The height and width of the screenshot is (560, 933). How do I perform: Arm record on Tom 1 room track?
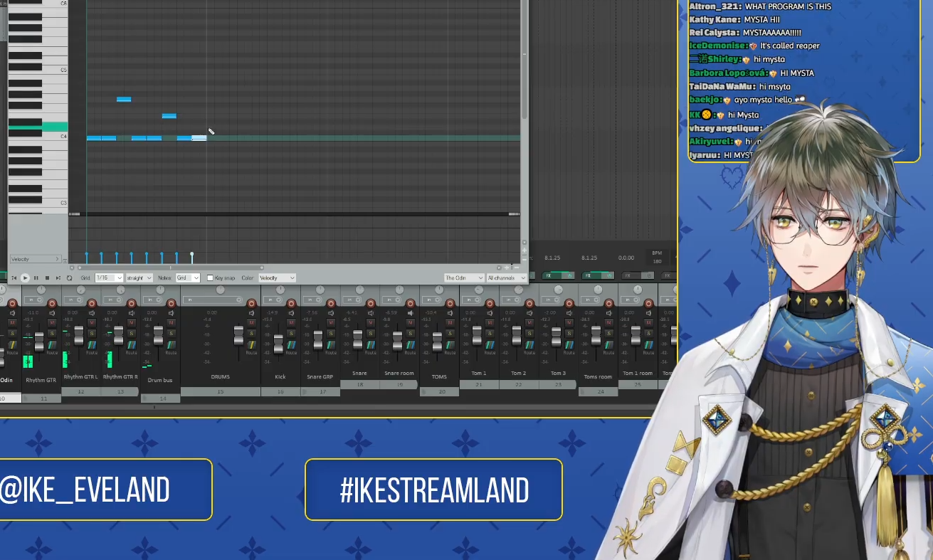(648, 303)
